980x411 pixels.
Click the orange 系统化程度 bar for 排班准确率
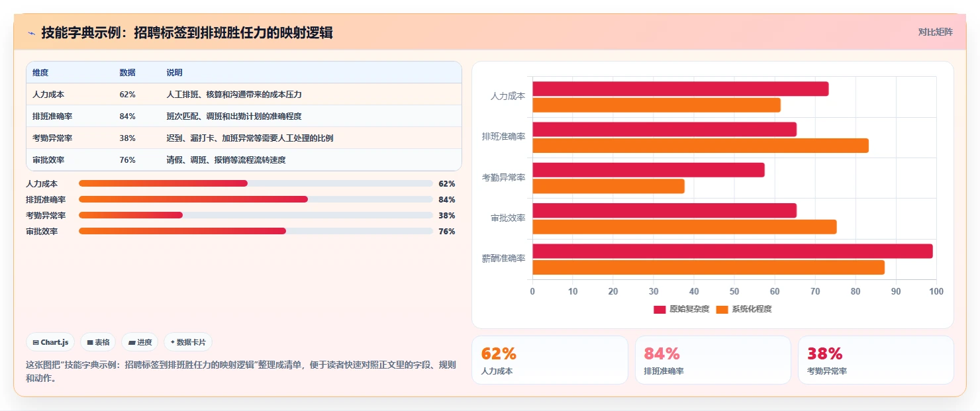[701, 146]
